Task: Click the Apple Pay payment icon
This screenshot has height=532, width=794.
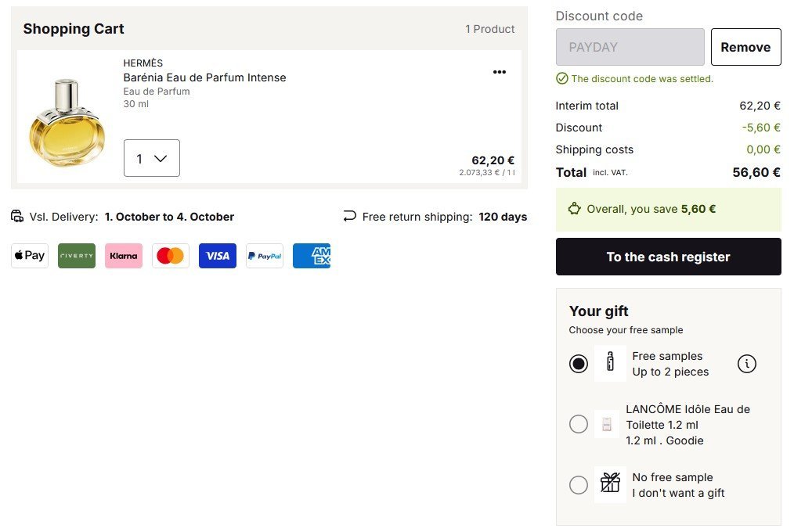Action: [30, 256]
